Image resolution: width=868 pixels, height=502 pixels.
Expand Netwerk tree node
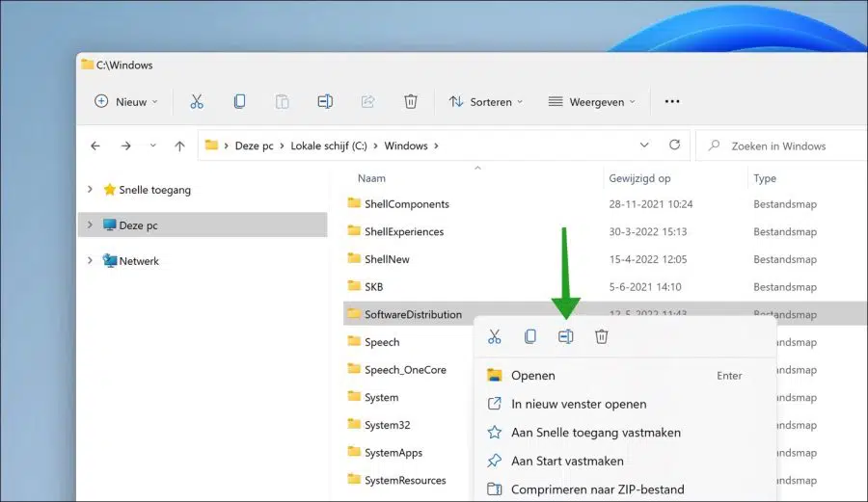tap(90, 260)
